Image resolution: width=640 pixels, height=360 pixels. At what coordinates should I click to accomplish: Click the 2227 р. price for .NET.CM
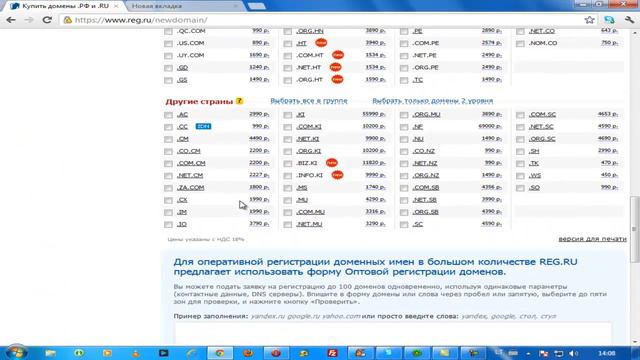pyautogui.click(x=259, y=175)
